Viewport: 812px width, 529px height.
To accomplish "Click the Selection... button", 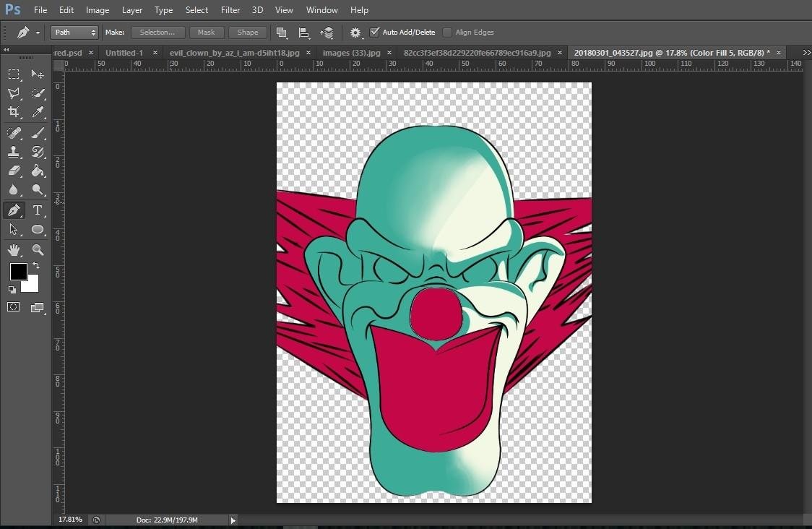I will click(x=157, y=33).
